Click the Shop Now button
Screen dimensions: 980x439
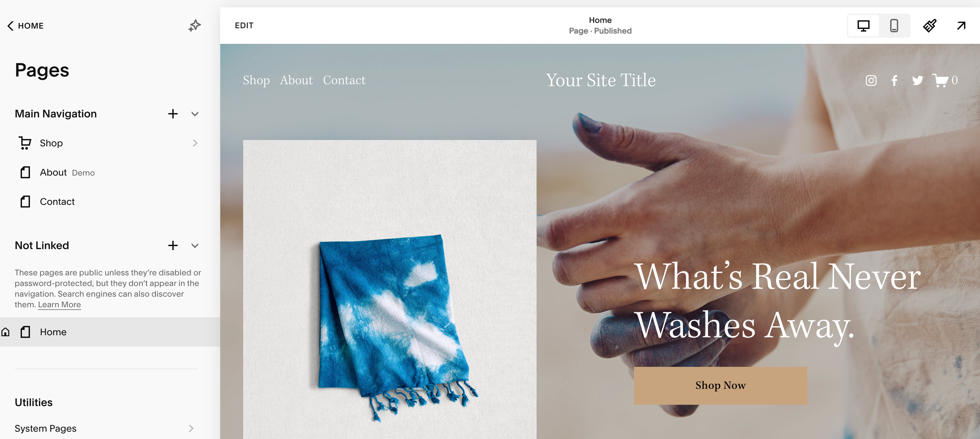coord(721,385)
